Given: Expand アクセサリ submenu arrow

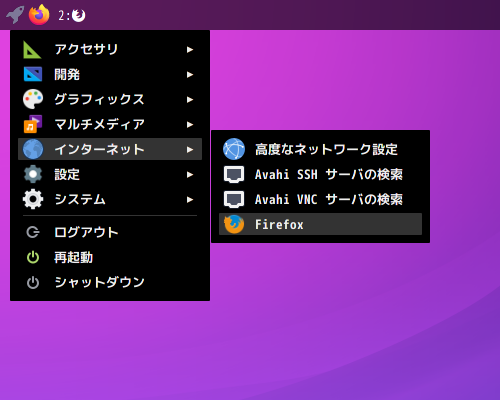Looking at the screenshot, I should [x=190, y=50].
